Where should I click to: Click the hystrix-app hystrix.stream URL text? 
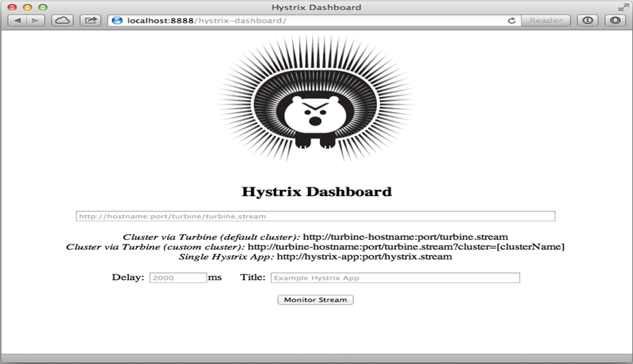(x=364, y=257)
